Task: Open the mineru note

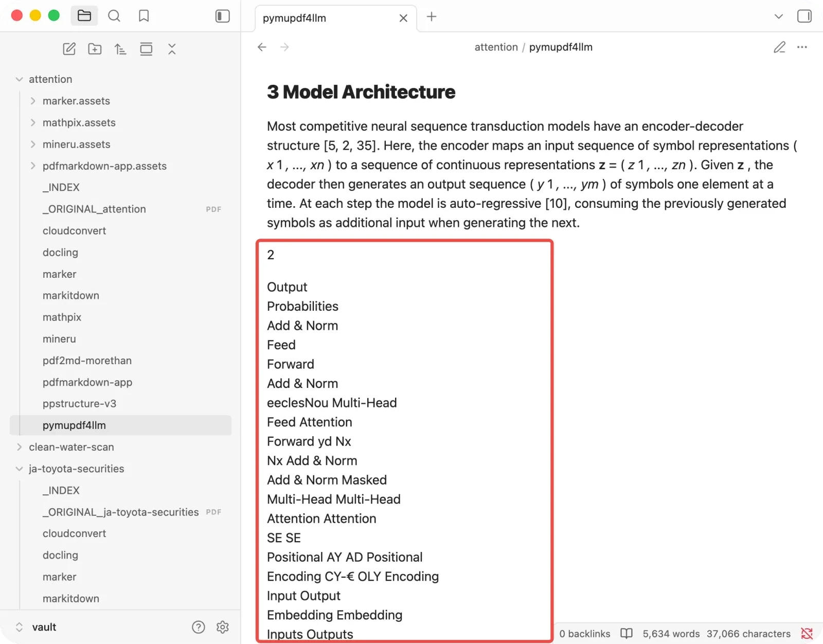Action: [x=59, y=339]
